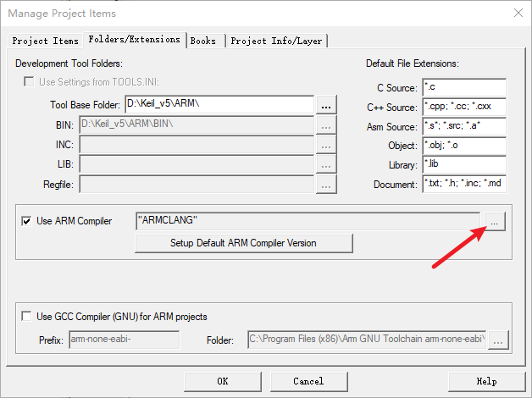Click the GCC toolchain Folder field

(x=367, y=340)
